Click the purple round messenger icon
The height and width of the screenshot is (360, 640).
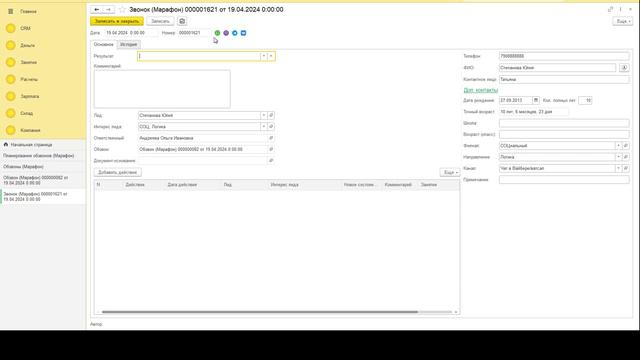pos(226,33)
